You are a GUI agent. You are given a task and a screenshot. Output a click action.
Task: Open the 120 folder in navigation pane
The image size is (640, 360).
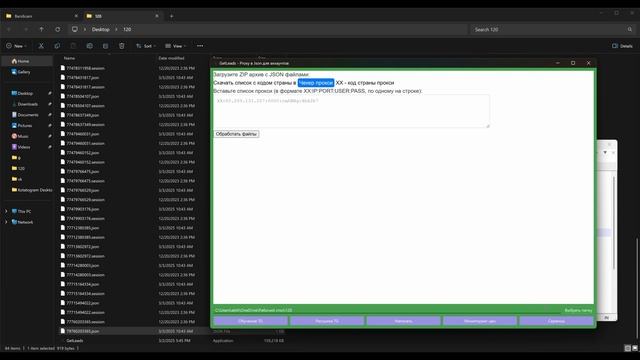[x=18, y=168]
